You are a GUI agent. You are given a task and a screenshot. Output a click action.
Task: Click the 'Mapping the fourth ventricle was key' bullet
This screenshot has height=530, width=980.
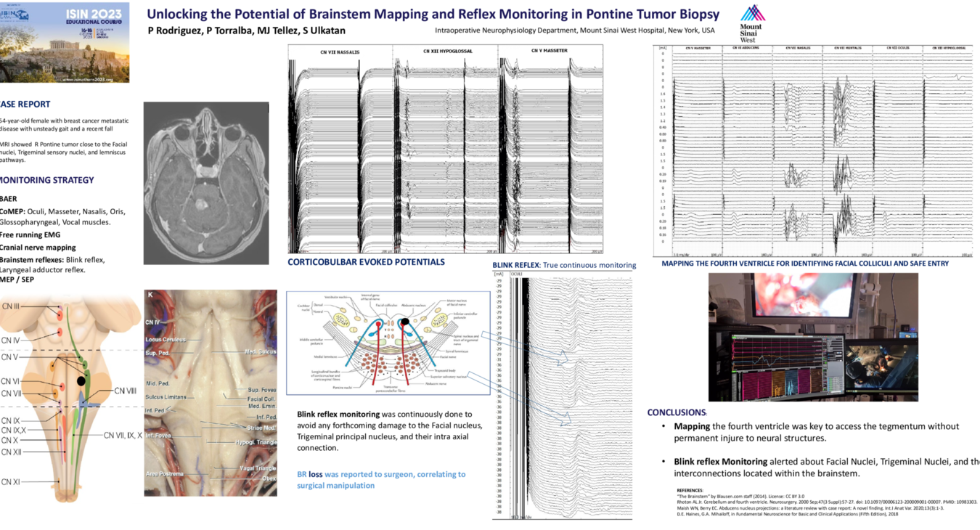[817, 432]
